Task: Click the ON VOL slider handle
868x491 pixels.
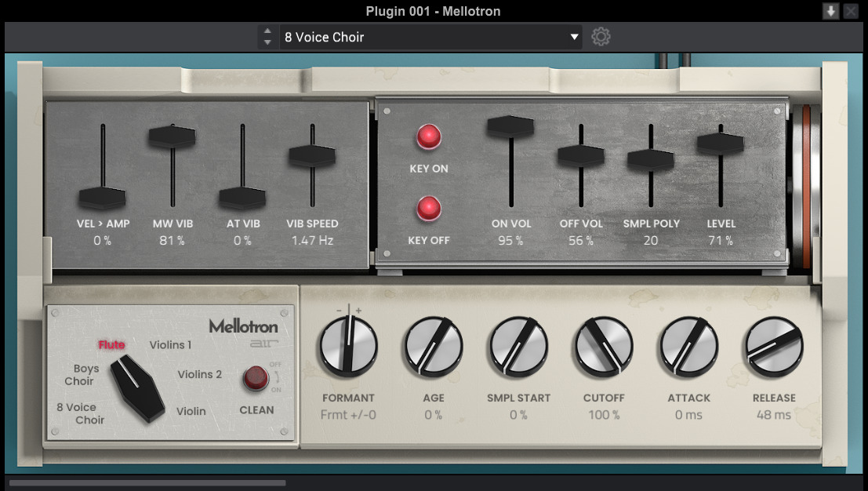Action: click(x=510, y=126)
